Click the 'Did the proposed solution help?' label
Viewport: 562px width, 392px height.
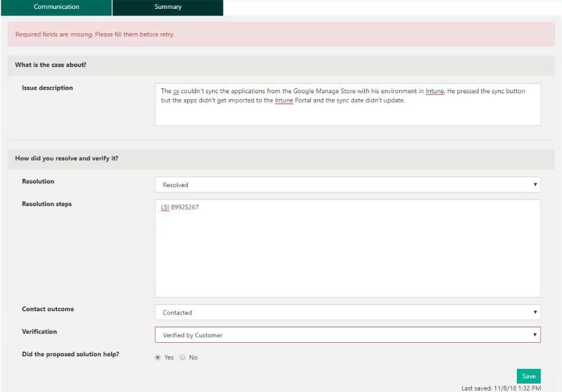[71, 354]
